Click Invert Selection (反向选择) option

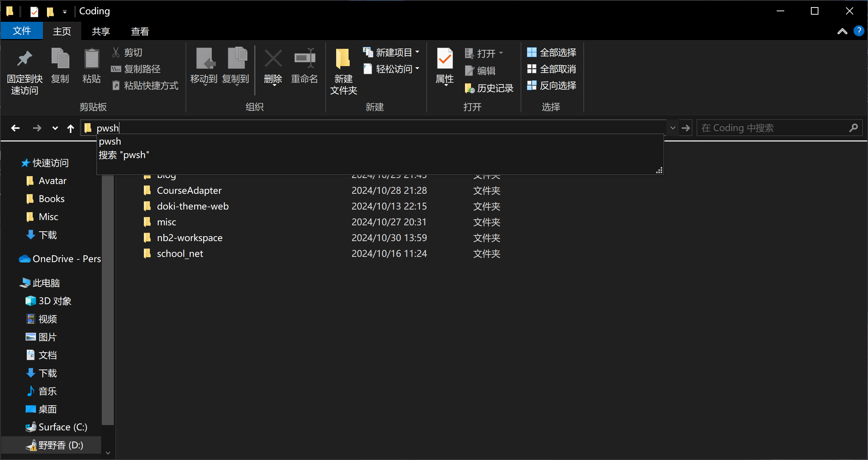point(552,86)
